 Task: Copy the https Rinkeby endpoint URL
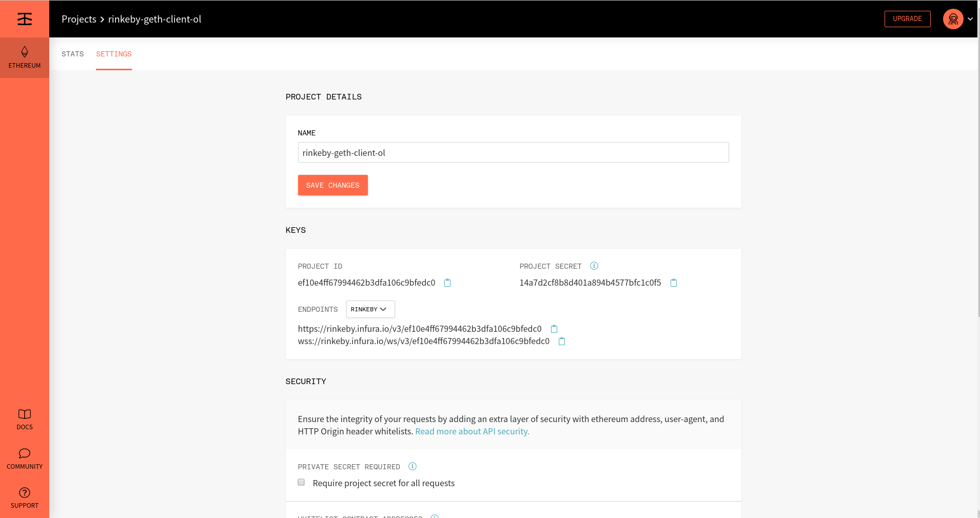click(x=554, y=329)
